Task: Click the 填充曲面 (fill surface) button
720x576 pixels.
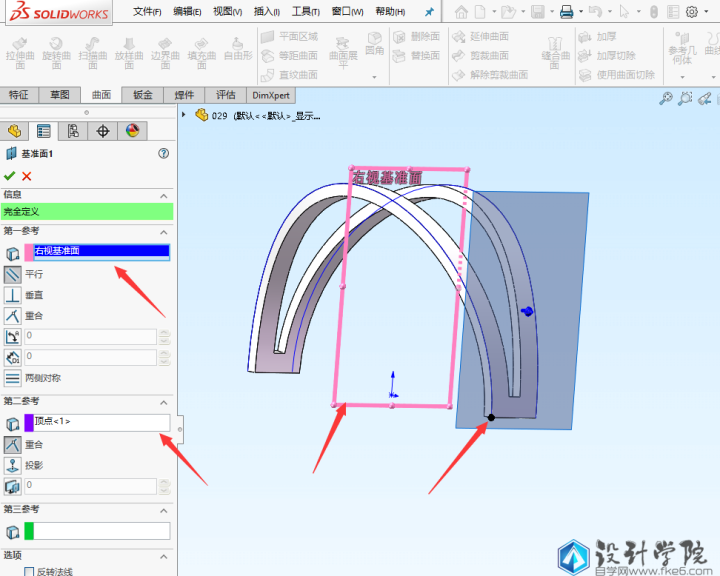Action: [x=200, y=54]
